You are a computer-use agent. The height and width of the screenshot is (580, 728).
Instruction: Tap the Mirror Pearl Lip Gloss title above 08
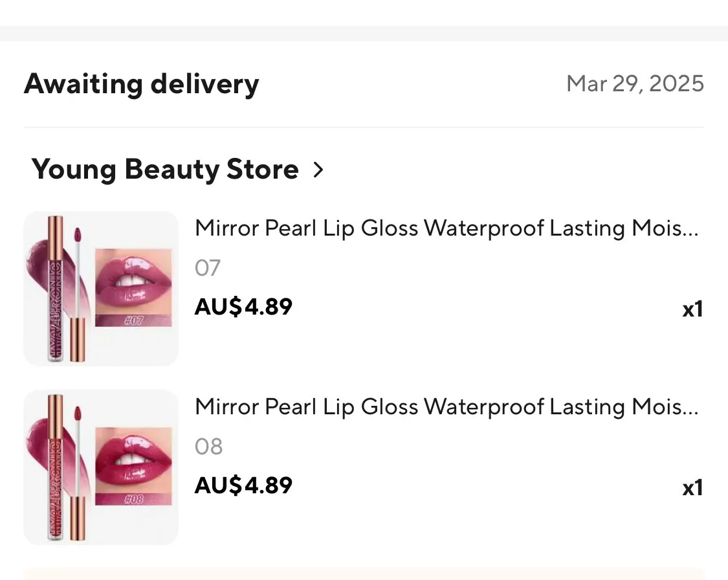click(x=447, y=407)
